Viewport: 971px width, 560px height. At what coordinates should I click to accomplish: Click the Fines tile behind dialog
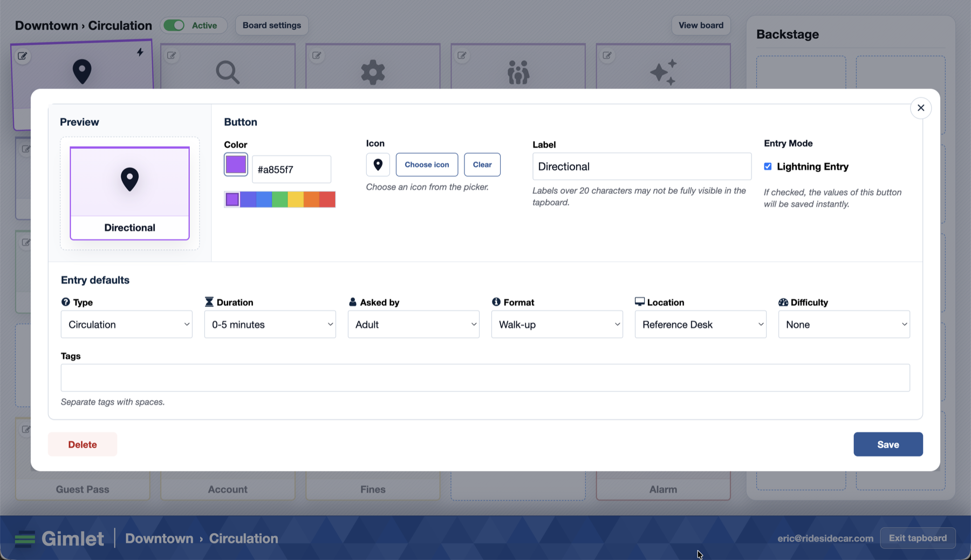pyautogui.click(x=373, y=486)
